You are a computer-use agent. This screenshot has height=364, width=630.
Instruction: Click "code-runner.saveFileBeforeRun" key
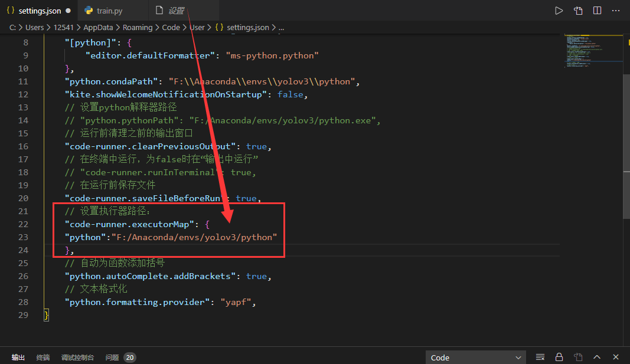[x=145, y=198]
